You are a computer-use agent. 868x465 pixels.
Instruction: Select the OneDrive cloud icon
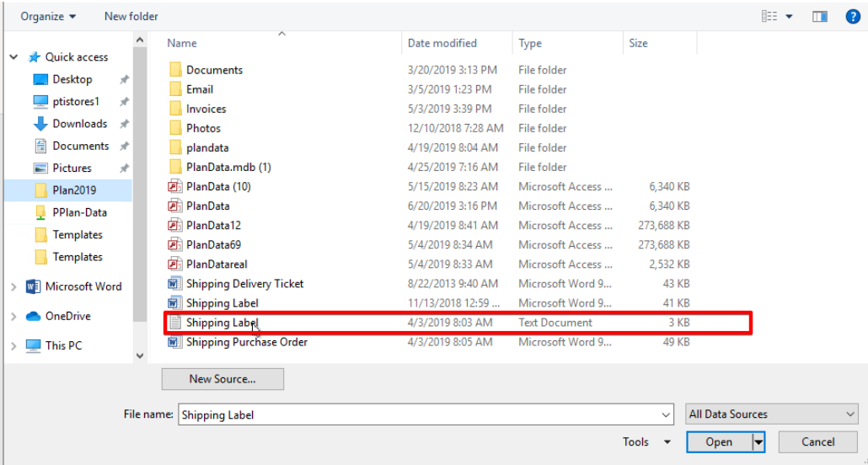coord(33,317)
